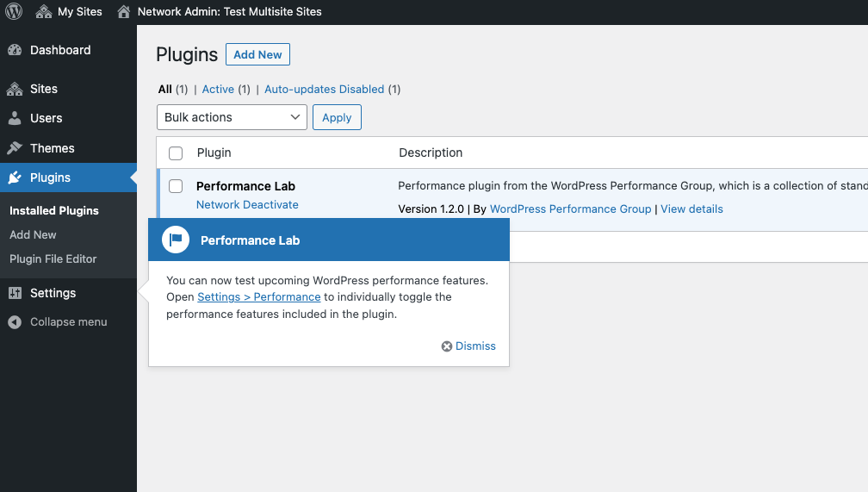Viewport: 868px width, 492px height.
Task: Click the Performance Lab pointer title
Action: click(x=251, y=240)
